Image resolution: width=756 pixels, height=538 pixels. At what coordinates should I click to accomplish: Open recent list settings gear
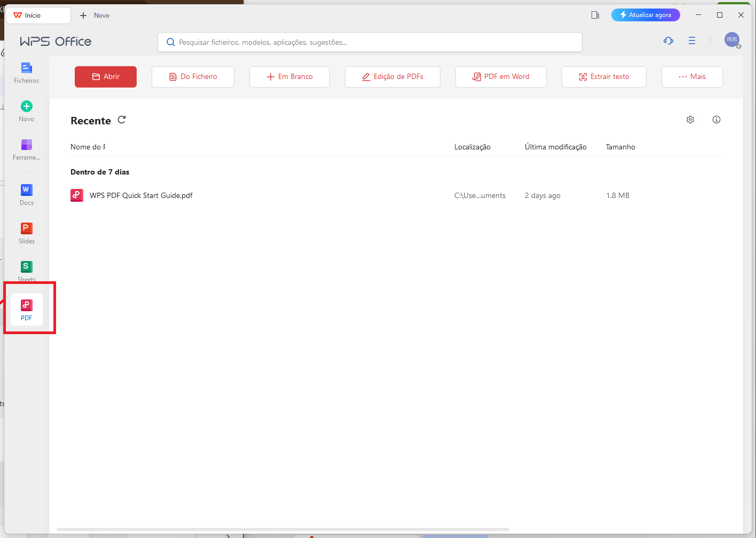click(x=690, y=120)
